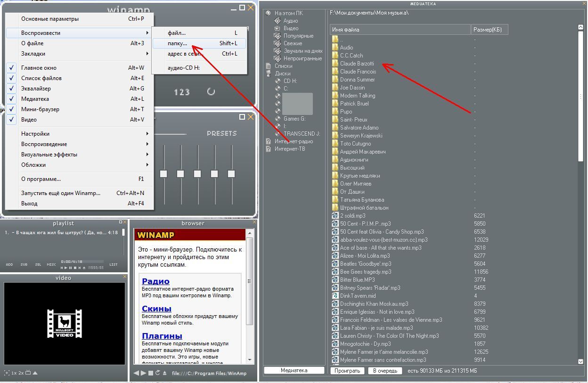
Task: Click the TV icon in video window
Action: click(x=28, y=373)
